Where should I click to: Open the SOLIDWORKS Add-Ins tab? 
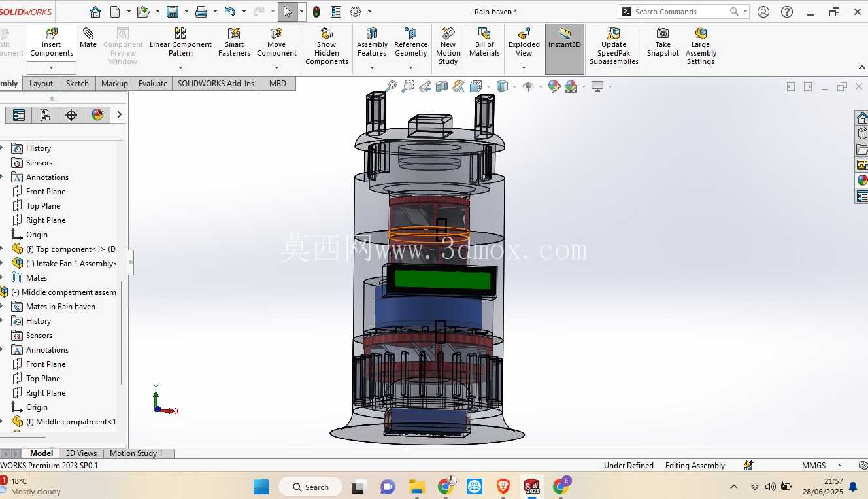pos(216,84)
